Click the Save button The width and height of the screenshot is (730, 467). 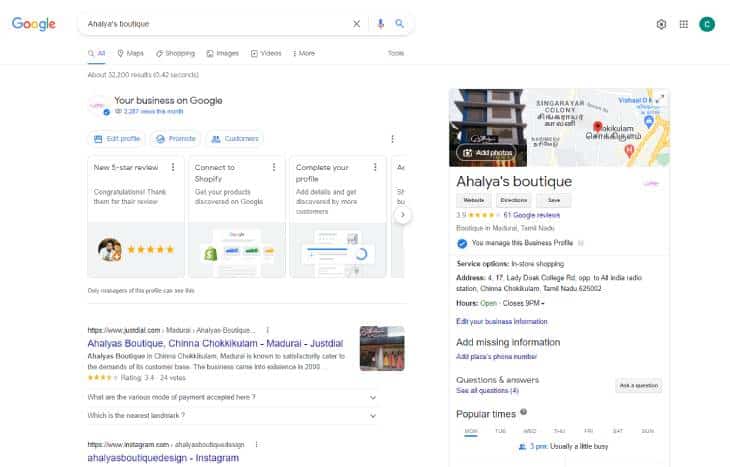(554, 200)
